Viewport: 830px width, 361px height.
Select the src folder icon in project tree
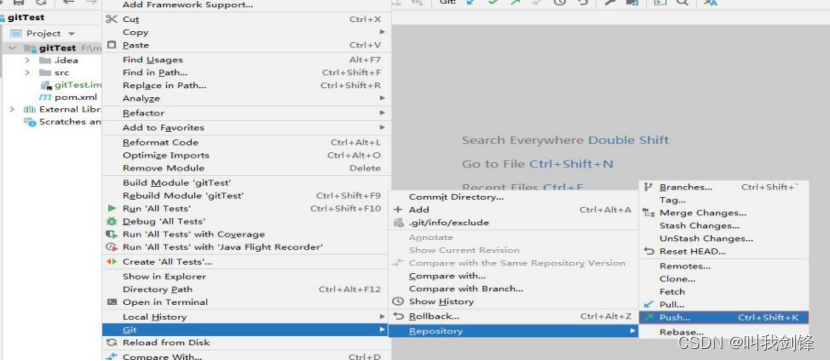pyautogui.click(x=45, y=73)
